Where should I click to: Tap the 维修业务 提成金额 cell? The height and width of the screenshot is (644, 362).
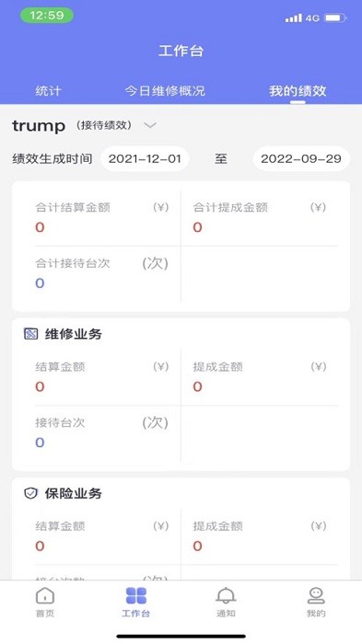pos(260,377)
